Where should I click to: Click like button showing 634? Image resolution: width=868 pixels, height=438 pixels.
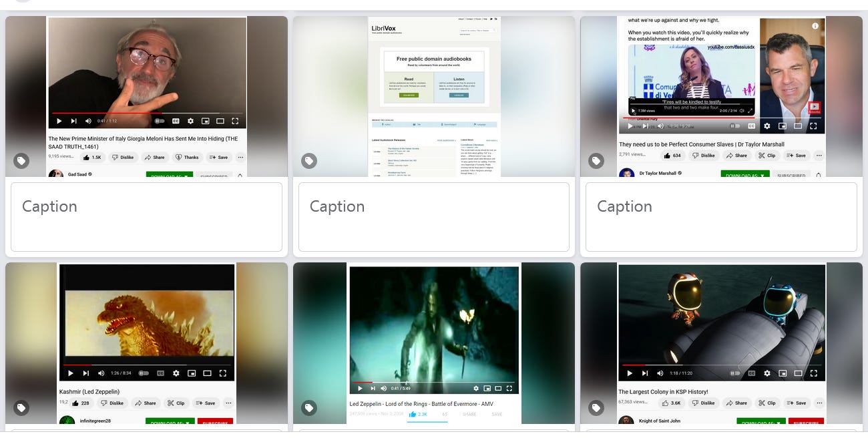[x=672, y=156]
